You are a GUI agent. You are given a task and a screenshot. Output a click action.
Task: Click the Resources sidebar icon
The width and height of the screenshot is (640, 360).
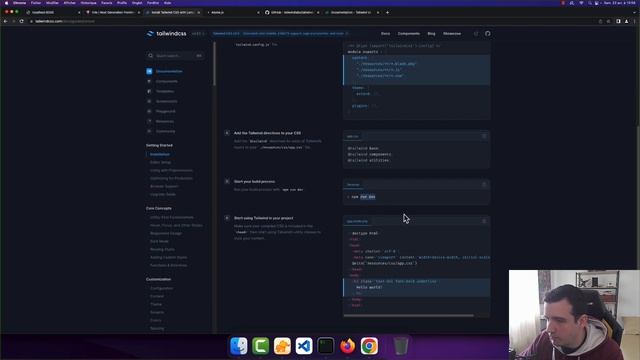[149, 121]
